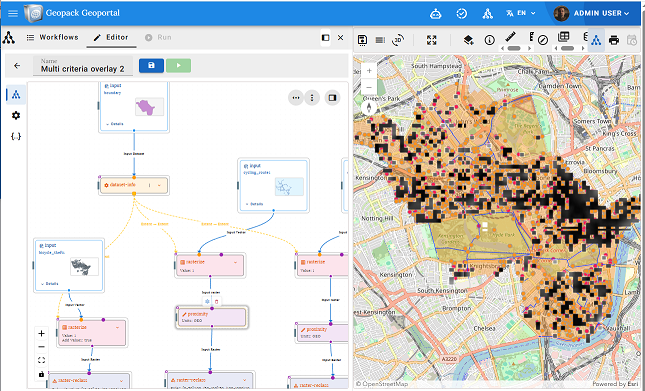Click the horizontal ellipsis canvas button
The width and height of the screenshot is (645, 391).
[x=295, y=98]
